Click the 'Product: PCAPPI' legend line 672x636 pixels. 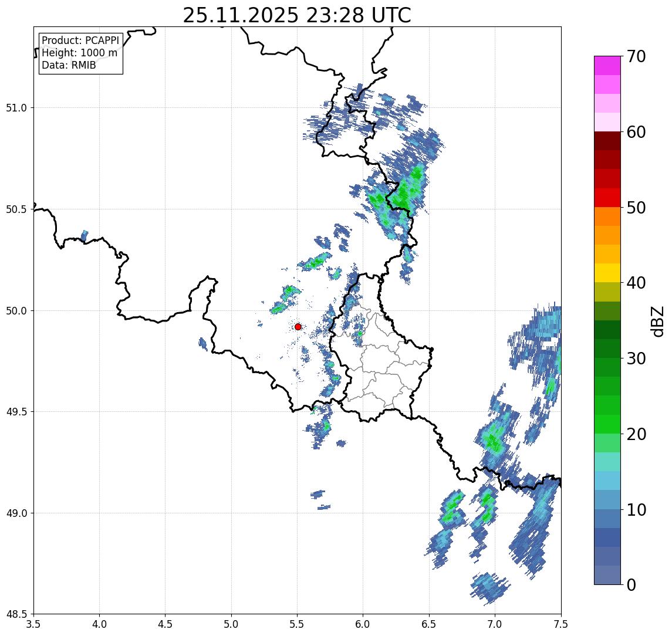click(80, 40)
